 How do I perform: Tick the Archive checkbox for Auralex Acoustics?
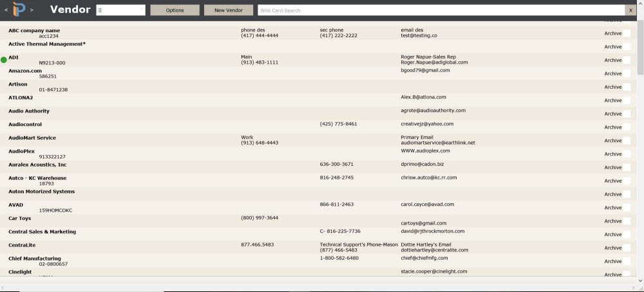(627, 167)
